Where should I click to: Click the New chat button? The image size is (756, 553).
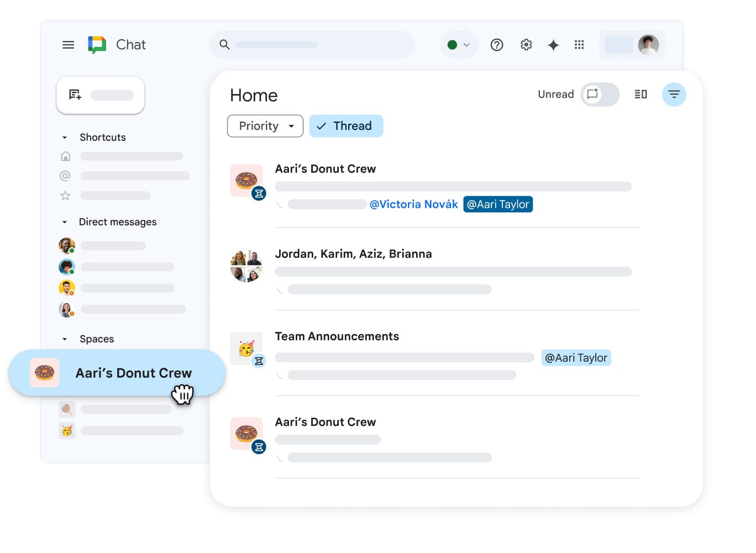tap(101, 95)
